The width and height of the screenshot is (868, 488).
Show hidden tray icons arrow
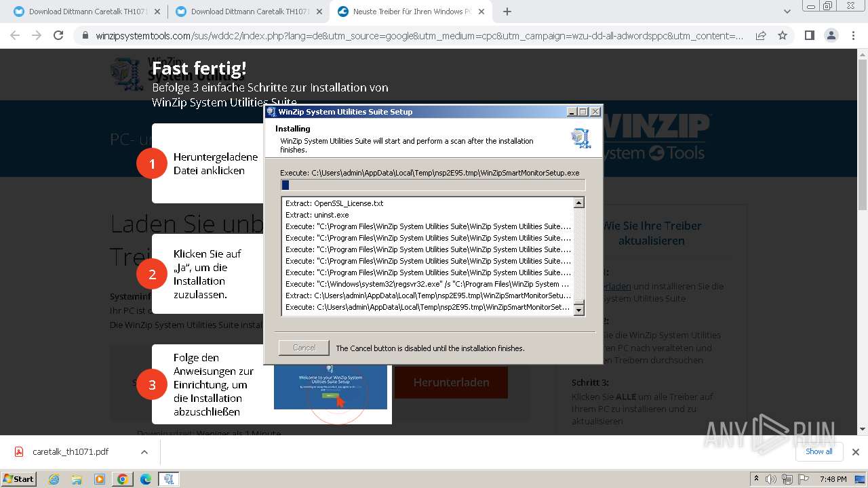pos(757,479)
